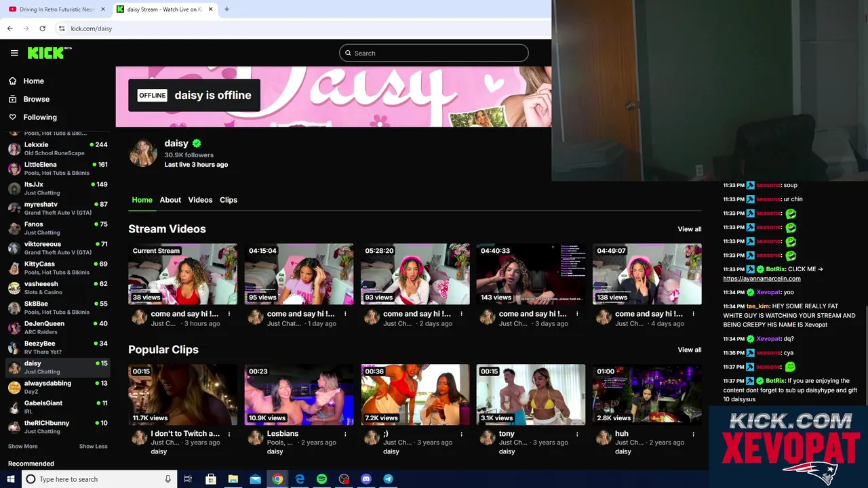
Task: Open KittyCass channel in sidebar
Action: coord(58,268)
